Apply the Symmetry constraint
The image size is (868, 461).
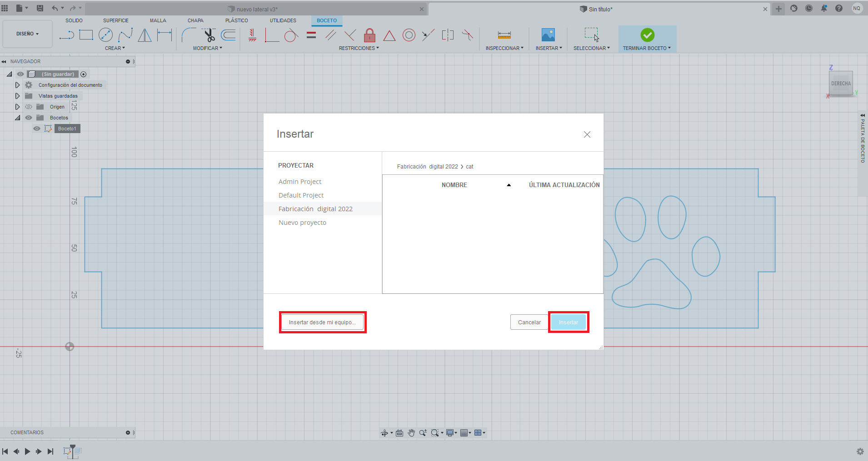(x=448, y=35)
